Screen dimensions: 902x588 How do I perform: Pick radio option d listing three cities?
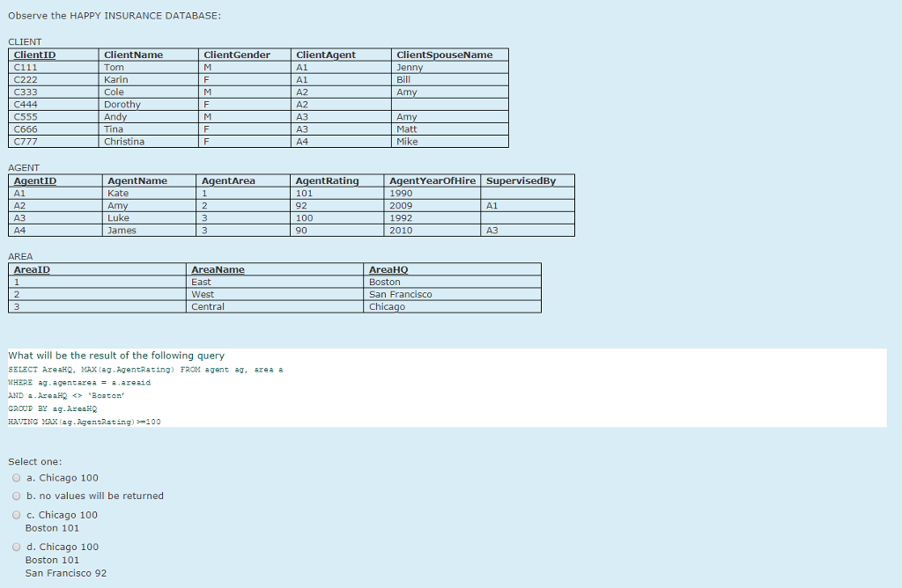point(17,547)
